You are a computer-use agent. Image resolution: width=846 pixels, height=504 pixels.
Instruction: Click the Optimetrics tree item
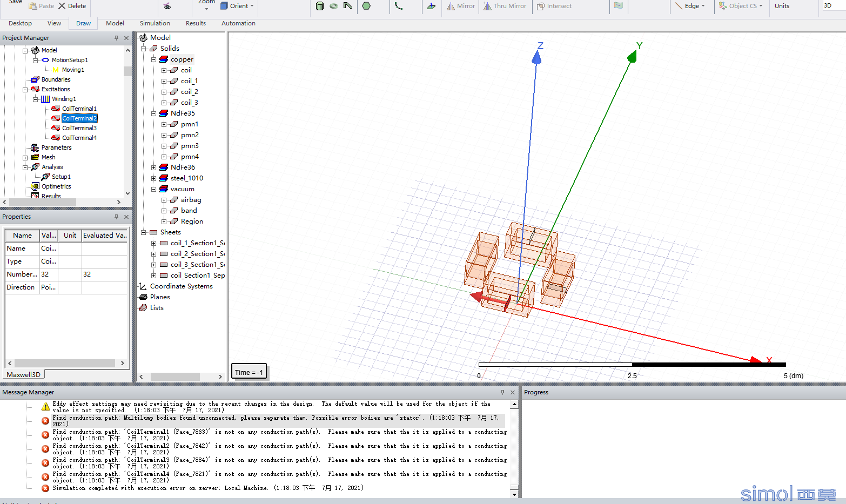point(56,186)
